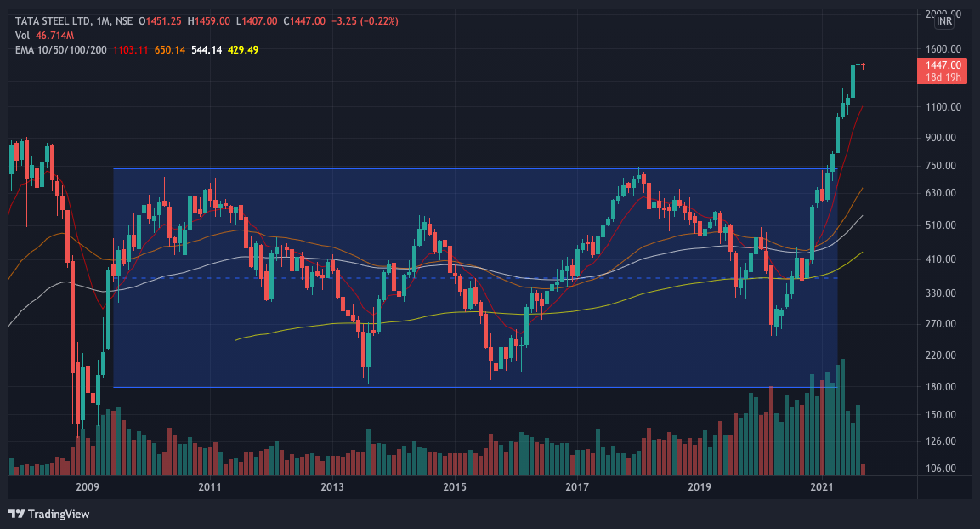
Task: Click the 2021 label on the time axis
Action: (821, 486)
